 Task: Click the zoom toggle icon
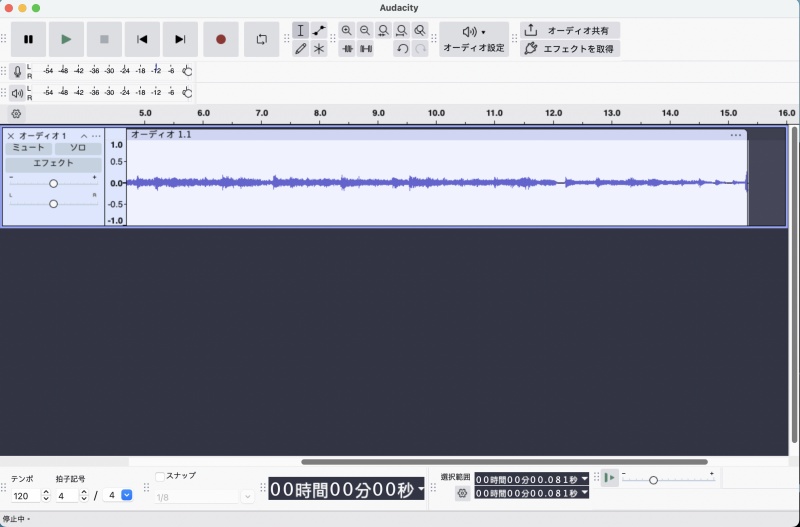tap(420, 31)
